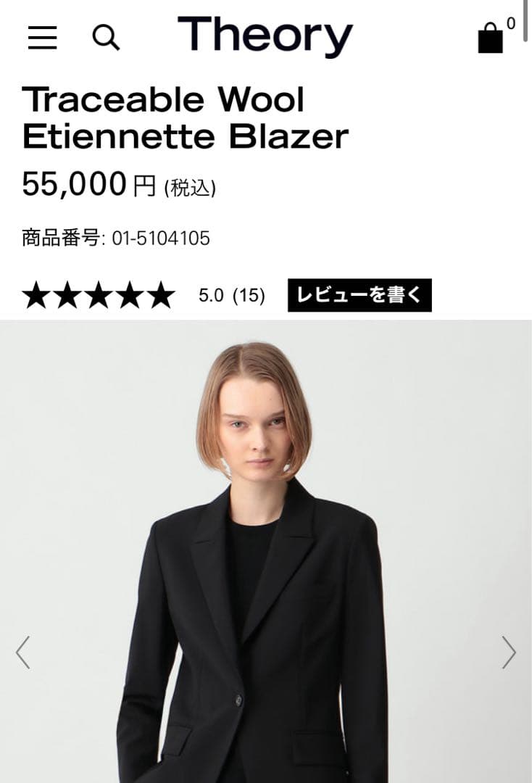The height and width of the screenshot is (783, 532).
Task: Click the レビューを書く button
Action: [359, 295]
